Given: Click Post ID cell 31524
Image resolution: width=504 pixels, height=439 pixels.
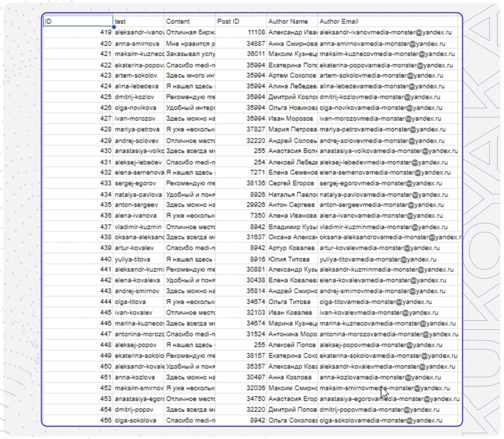Looking at the screenshot, I should [x=241, y=334].
